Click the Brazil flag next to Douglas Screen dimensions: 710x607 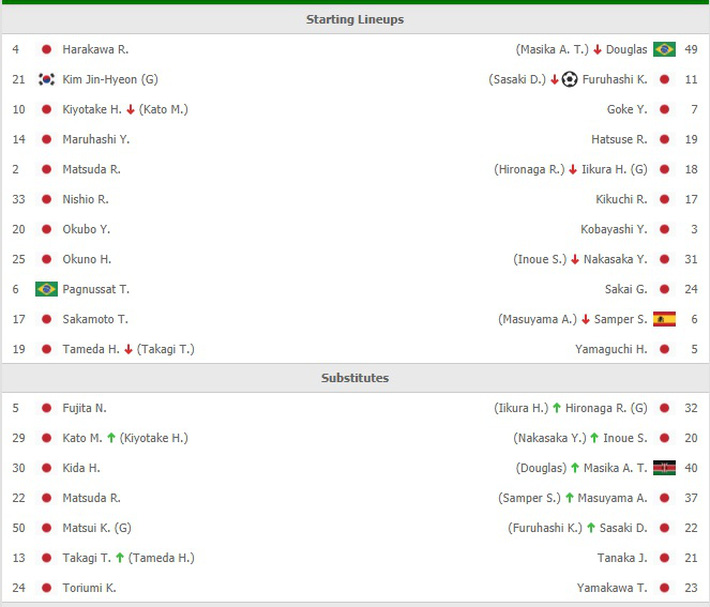(664, 49)
